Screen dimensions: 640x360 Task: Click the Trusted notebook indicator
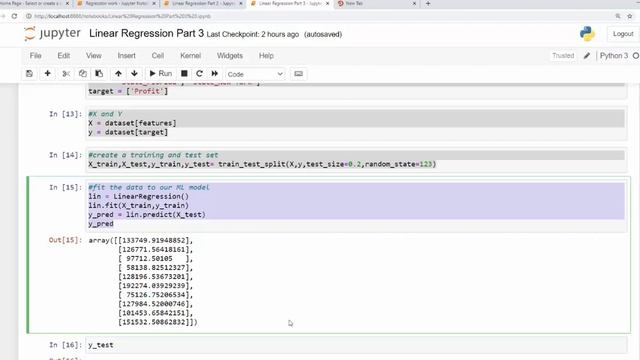(563, 56)
